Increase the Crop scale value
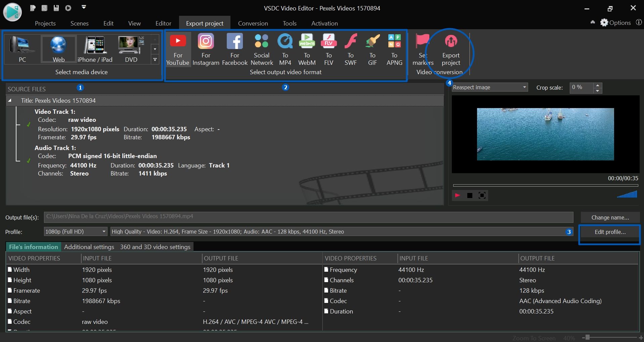This screenshot has height=342, width=644. tap(598, 85)
